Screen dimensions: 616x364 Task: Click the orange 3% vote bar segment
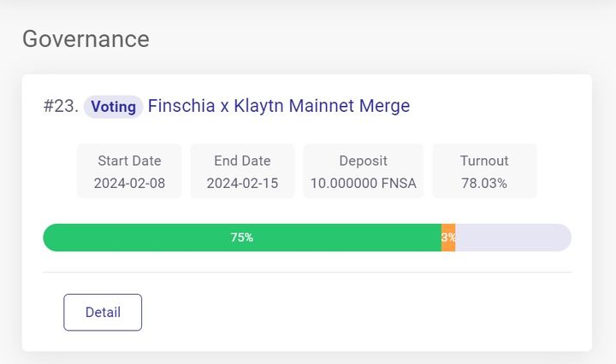(x=448, y=238)
